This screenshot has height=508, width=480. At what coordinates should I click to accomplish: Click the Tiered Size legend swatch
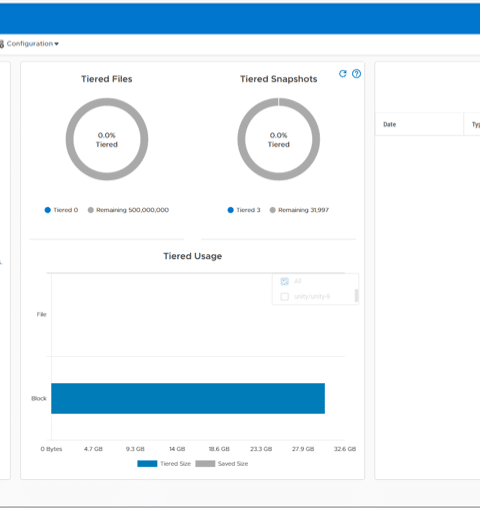click(x=147, y=464)
